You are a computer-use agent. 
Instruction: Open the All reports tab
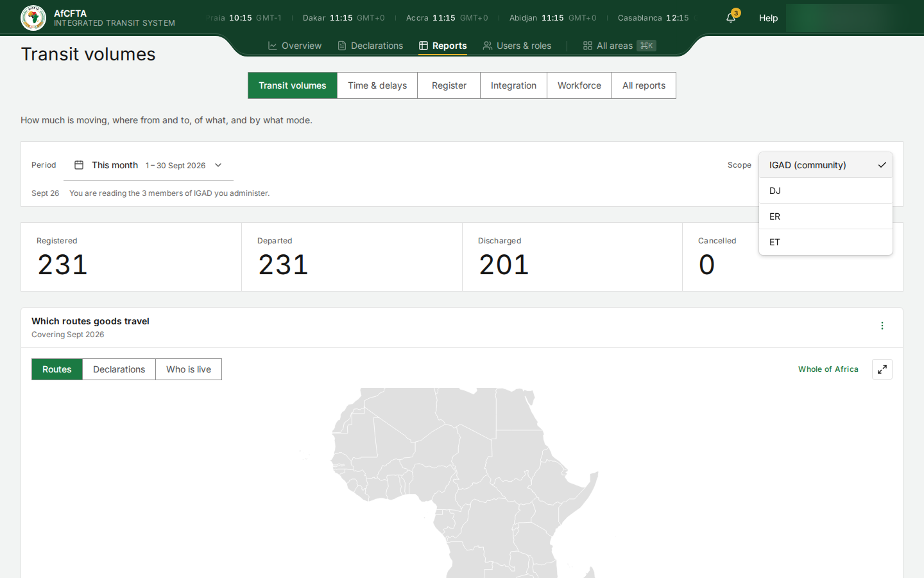click(644, 85)
